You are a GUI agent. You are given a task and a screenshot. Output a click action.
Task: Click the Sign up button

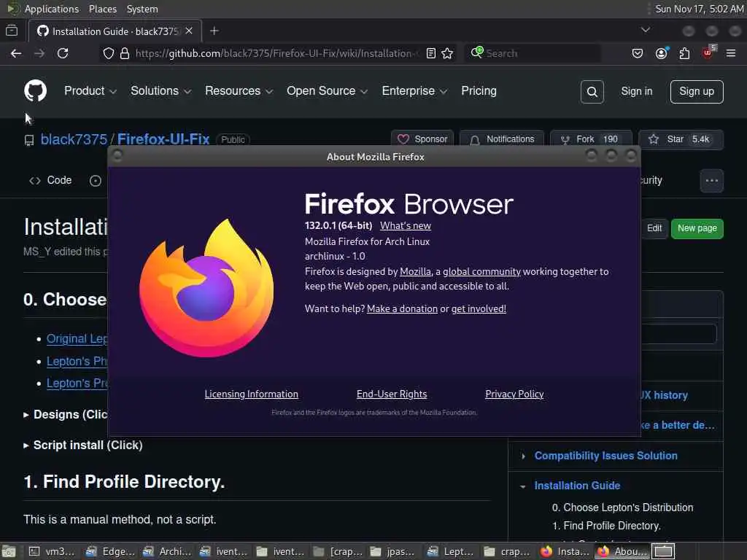click(697, 91)
